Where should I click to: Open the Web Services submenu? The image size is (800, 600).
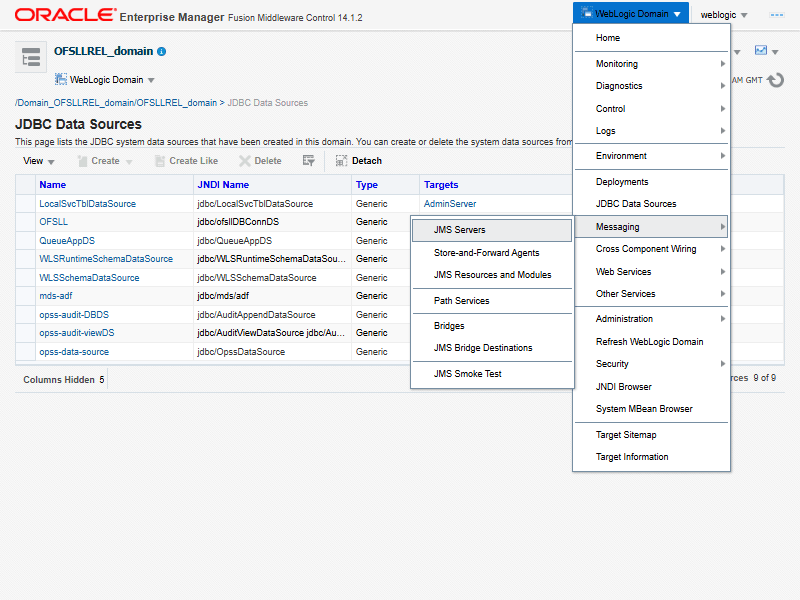[652, 271]
